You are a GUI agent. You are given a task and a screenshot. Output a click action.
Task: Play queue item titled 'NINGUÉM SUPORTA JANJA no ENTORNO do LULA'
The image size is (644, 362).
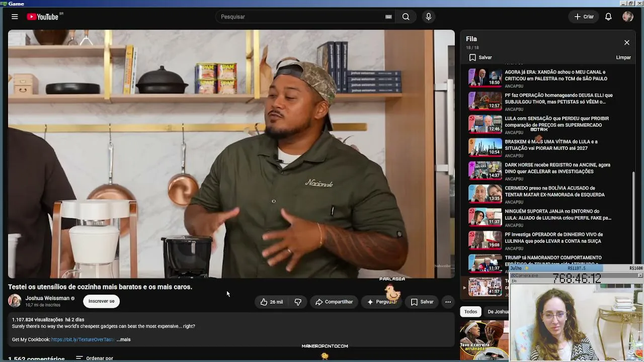click(x=558, y=215)
